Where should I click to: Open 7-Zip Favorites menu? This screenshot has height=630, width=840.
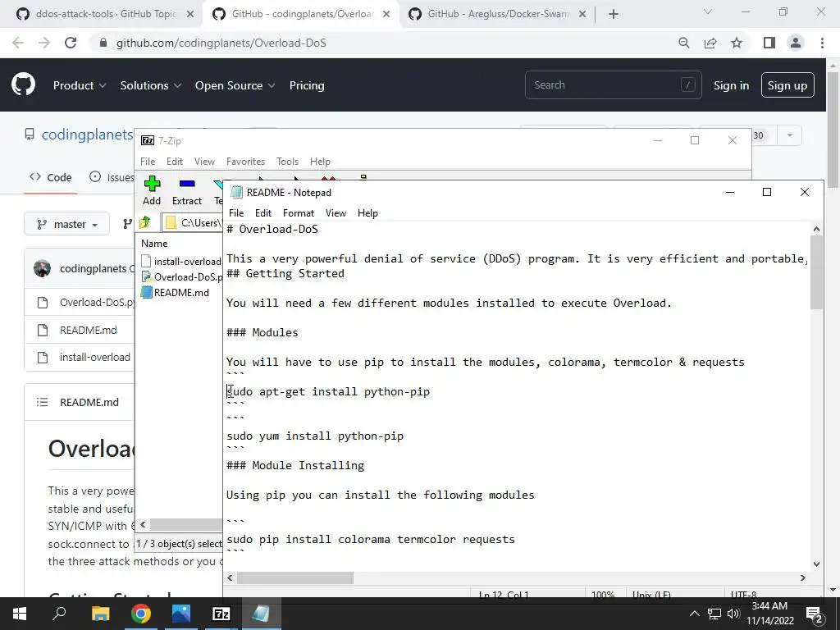coord(245,162)
